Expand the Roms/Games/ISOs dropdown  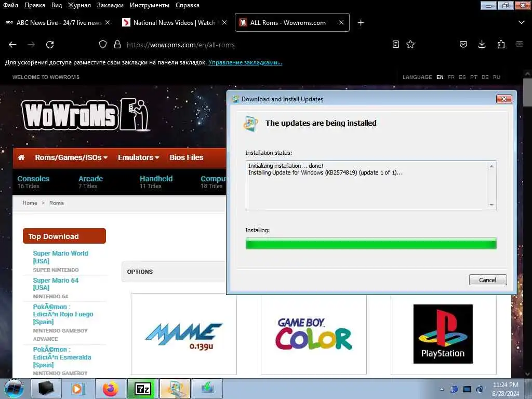(71, 157)
